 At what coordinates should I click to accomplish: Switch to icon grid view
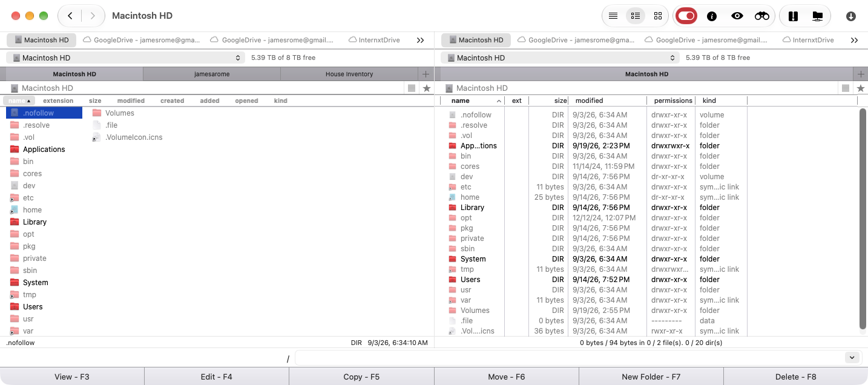click(658, 16)
